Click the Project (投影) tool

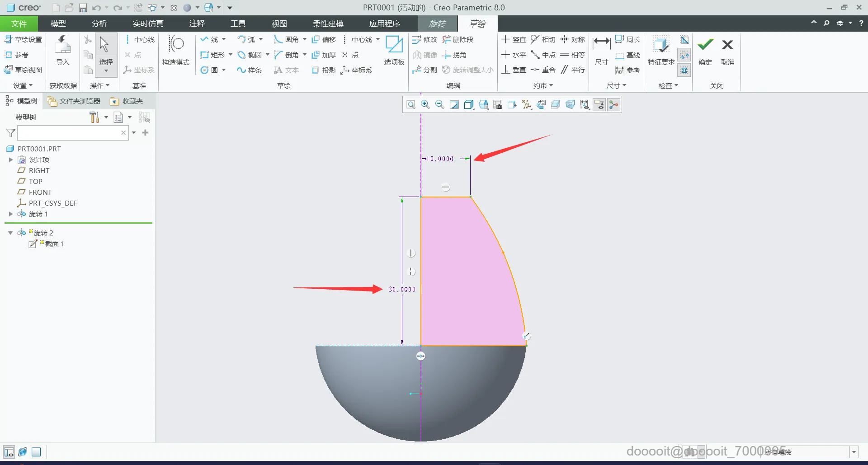coord(324,70)
